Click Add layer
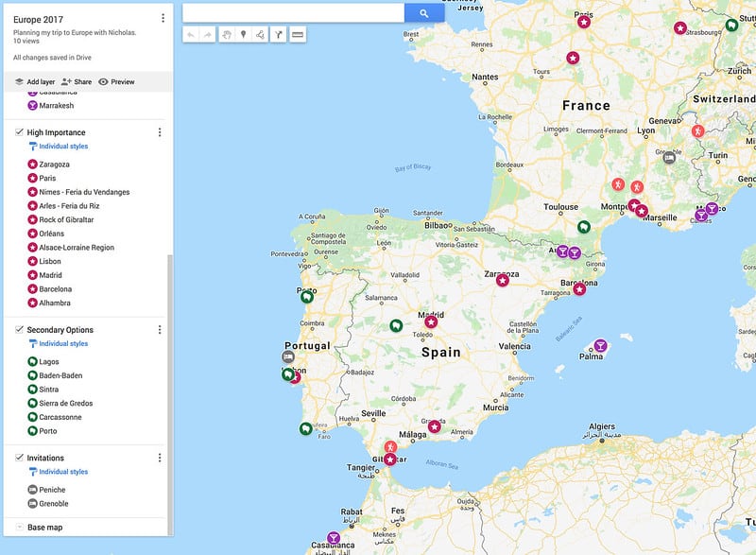This screenshot has width=756, height=555. (34, 82)
